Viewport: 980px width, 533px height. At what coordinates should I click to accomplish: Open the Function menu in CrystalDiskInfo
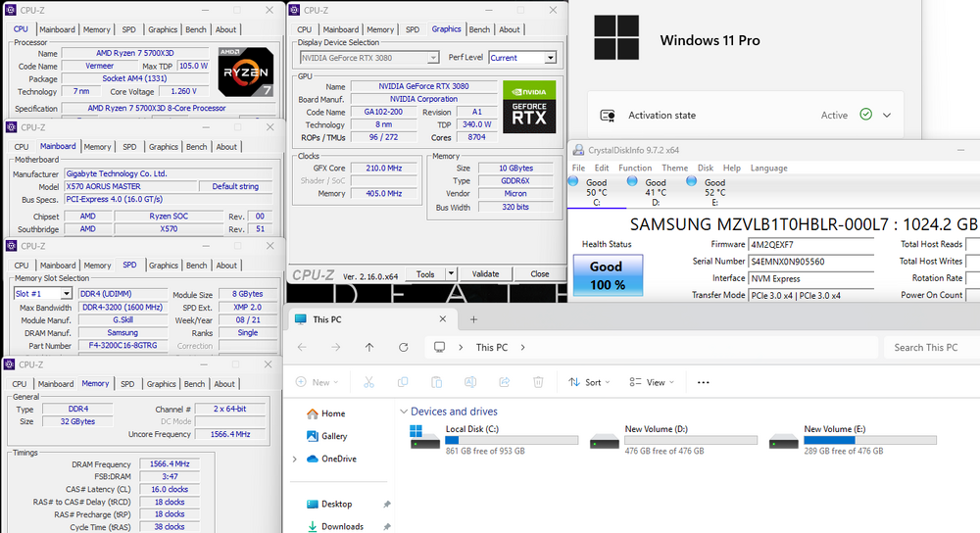click(x=635, y=168)
